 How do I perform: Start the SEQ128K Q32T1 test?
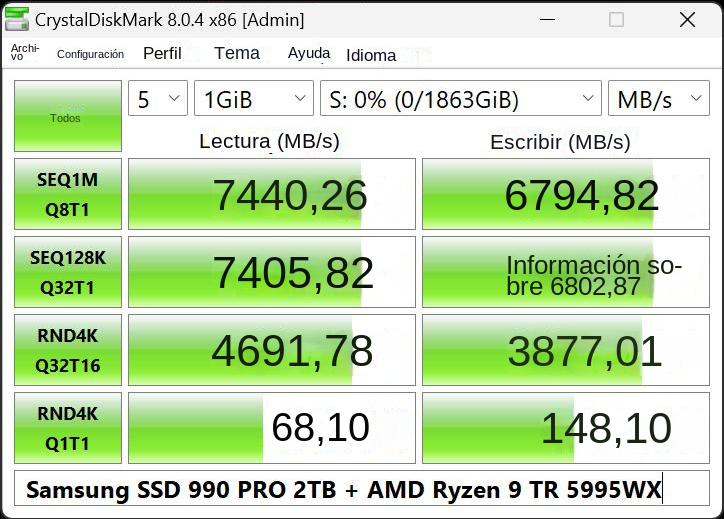[68, 272]
